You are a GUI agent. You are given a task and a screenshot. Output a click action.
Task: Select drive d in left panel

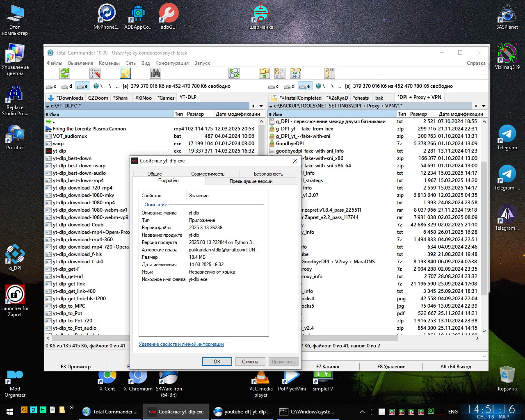[x=67, y=86]
